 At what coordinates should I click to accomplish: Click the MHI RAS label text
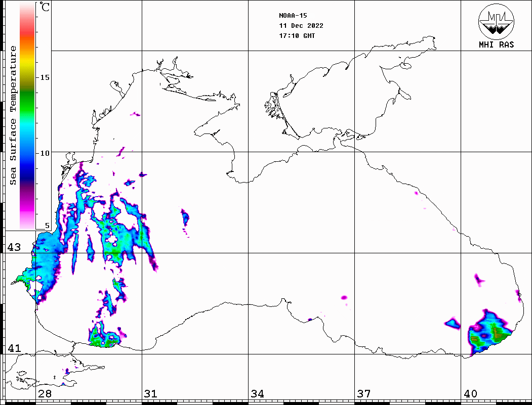pos(497,44)
